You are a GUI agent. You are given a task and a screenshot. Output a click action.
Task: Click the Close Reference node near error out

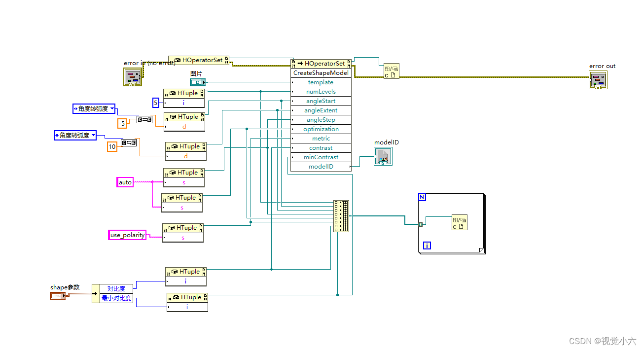click(391, 70)
